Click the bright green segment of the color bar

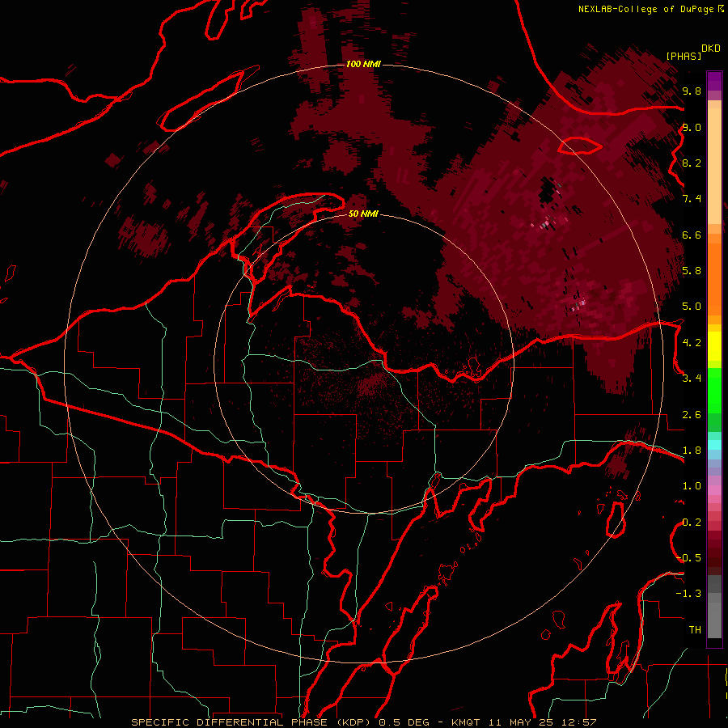(x=714, y=392)
